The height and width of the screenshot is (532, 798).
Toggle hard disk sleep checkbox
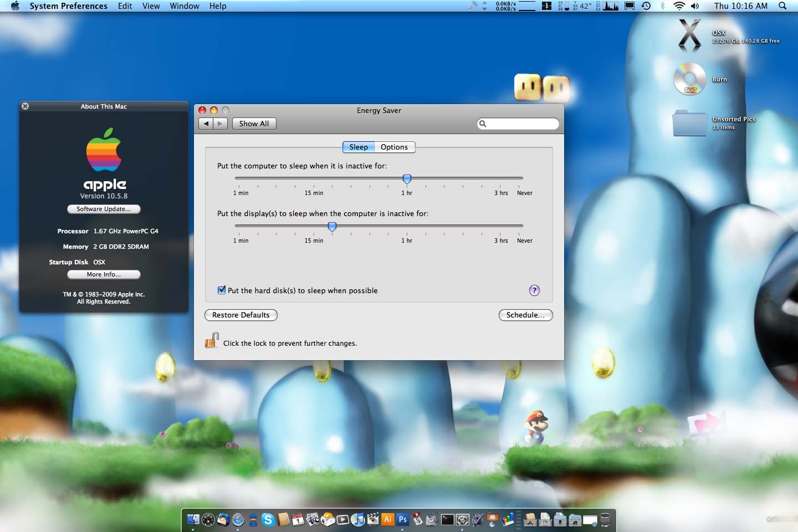pos(222,290)
